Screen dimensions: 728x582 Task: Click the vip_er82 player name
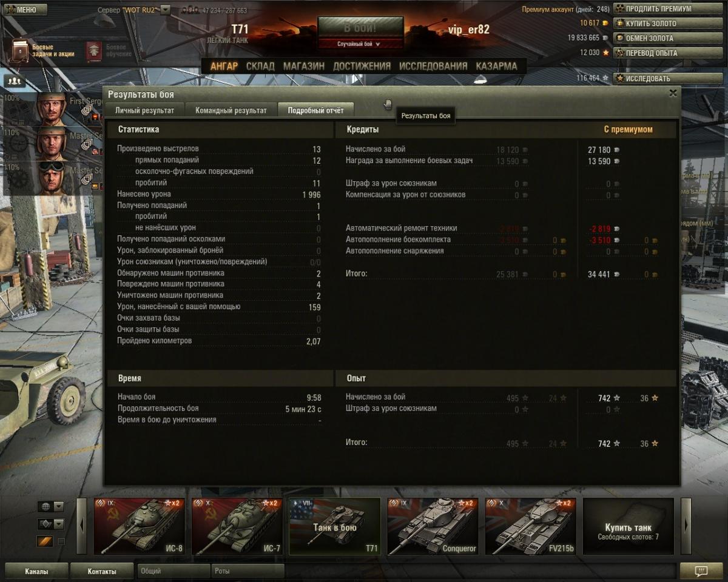tap(468, 30)
